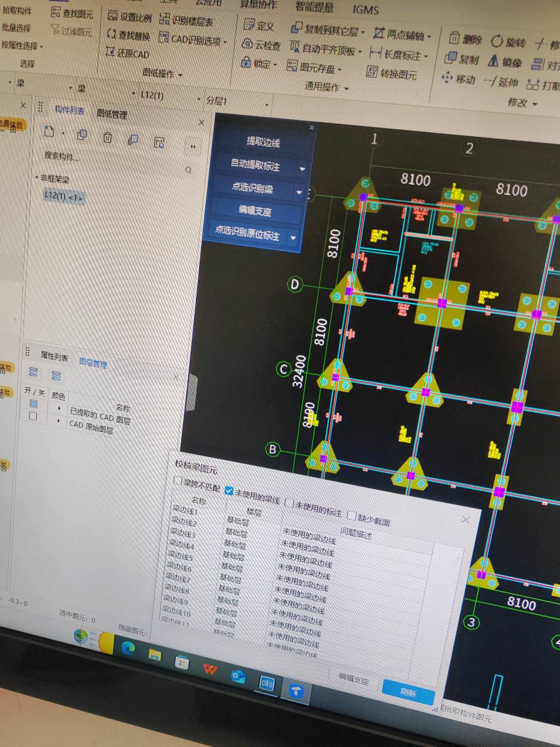Click the 查找替换 find-replace tool

pyautogui.click(x=128, y=35)
